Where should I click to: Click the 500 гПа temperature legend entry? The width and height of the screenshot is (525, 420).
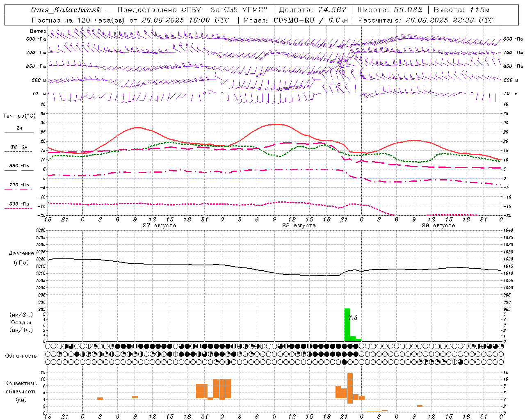click(19, 205)
